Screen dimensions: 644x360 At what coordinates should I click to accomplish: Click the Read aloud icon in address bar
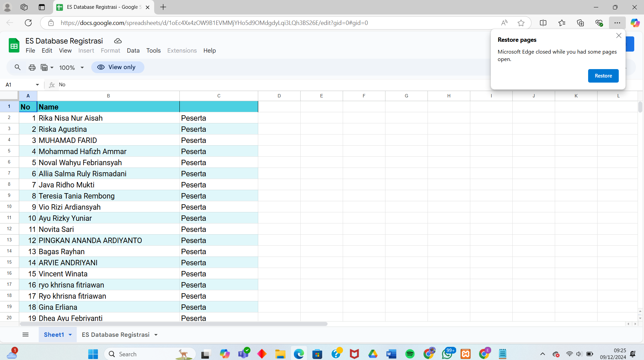click(504, 23)
